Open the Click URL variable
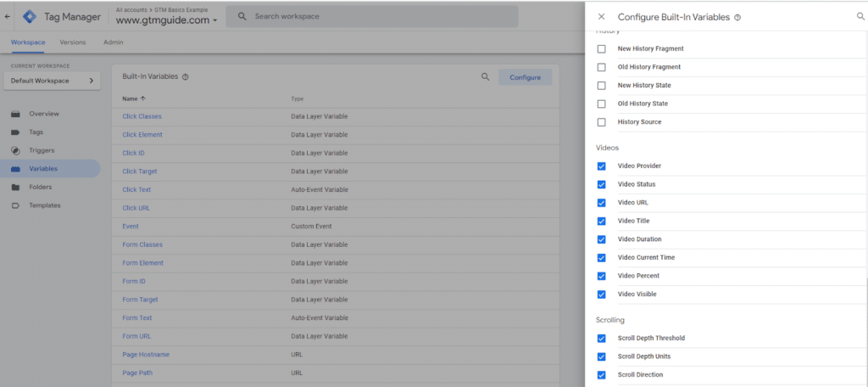The image size is (868, 387). click(x=136, y=208)
